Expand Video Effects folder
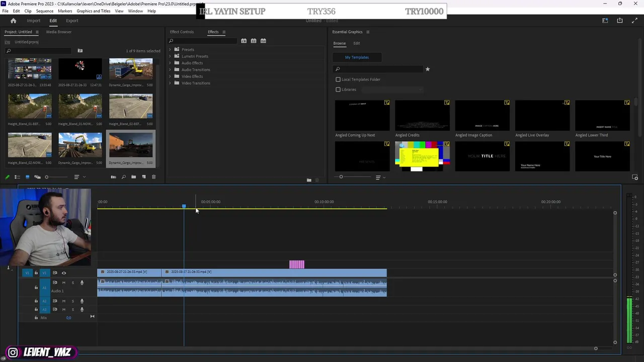The width and height of the screenshot is (644, 362). point(170,76)
